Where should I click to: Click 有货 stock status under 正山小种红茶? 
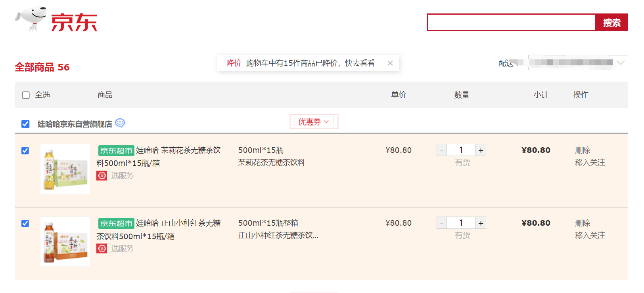[462, 235]
